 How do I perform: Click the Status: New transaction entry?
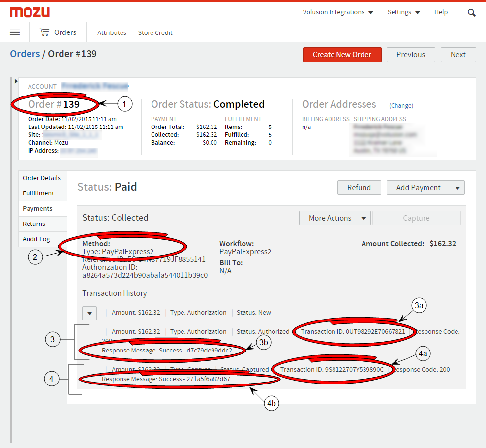click(x=253, y=313)
